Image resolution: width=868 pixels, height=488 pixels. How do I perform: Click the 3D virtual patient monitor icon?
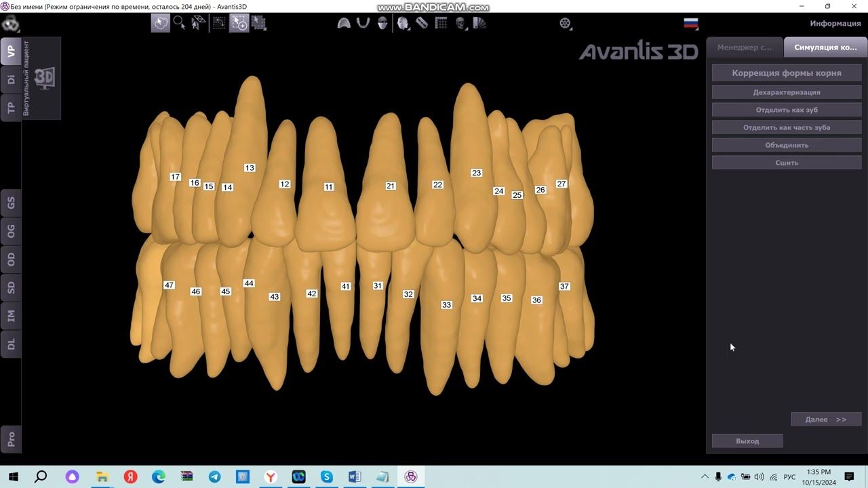[45, 78]
